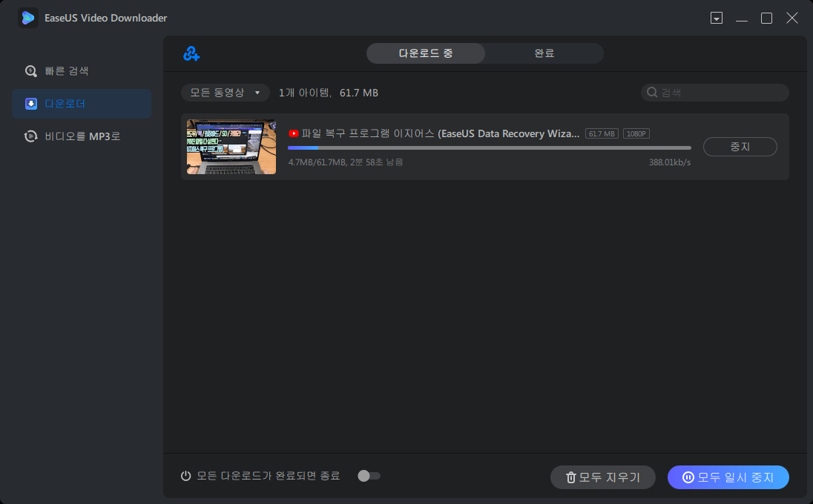Click the video title 파일 복구 프로그램 이지어스
The width and height of the screenshot is (813, 504).
[x=440, y=133]
